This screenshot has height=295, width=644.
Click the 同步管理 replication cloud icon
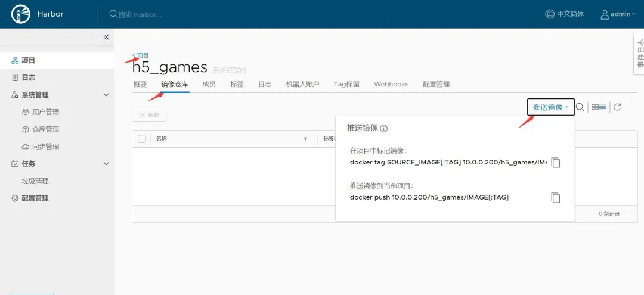click(26, 147)
